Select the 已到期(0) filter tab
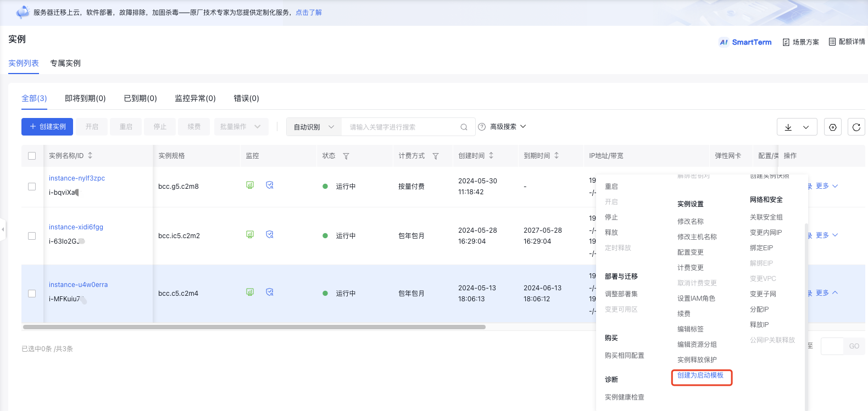This screenshot has height=411, width=868. (140, 98)
